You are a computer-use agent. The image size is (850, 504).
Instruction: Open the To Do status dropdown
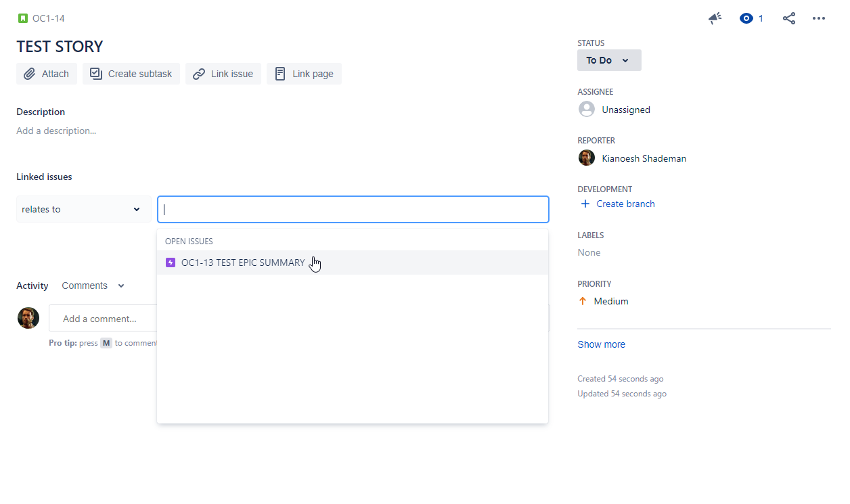pyautogui.click(x=608, y=60)
